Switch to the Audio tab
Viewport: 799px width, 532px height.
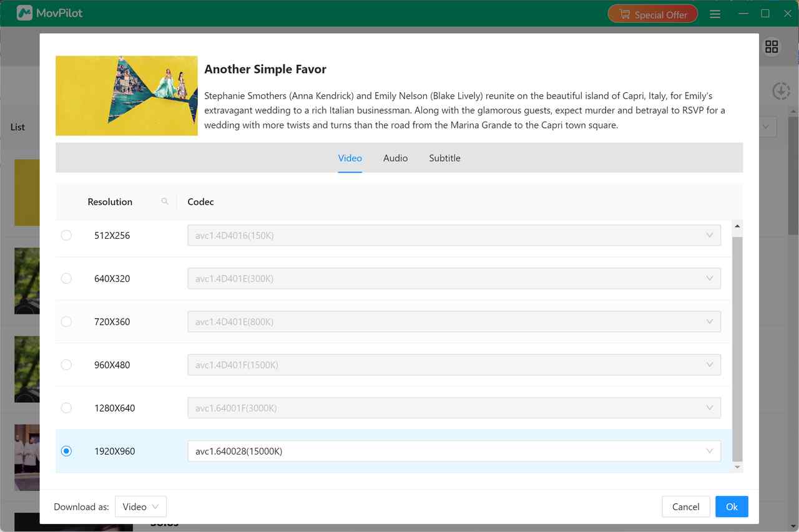click(395, 158)
